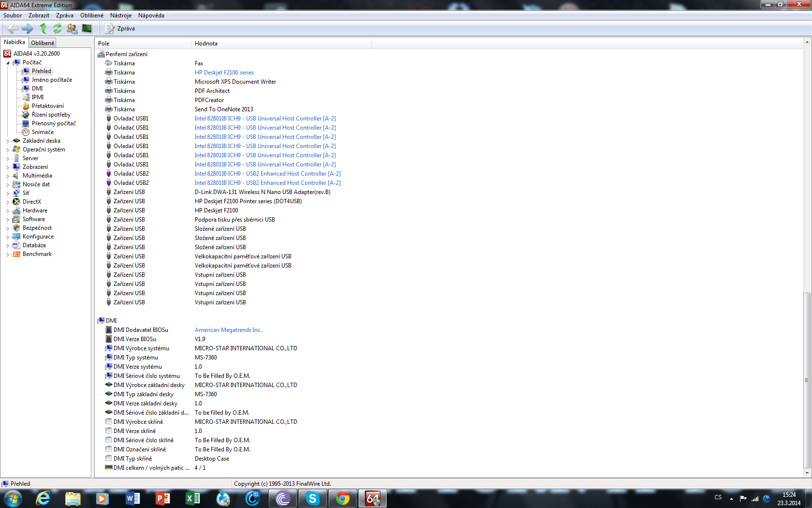Open the Nástroje menu
The image size is (812, 508).
click(121, 15)
